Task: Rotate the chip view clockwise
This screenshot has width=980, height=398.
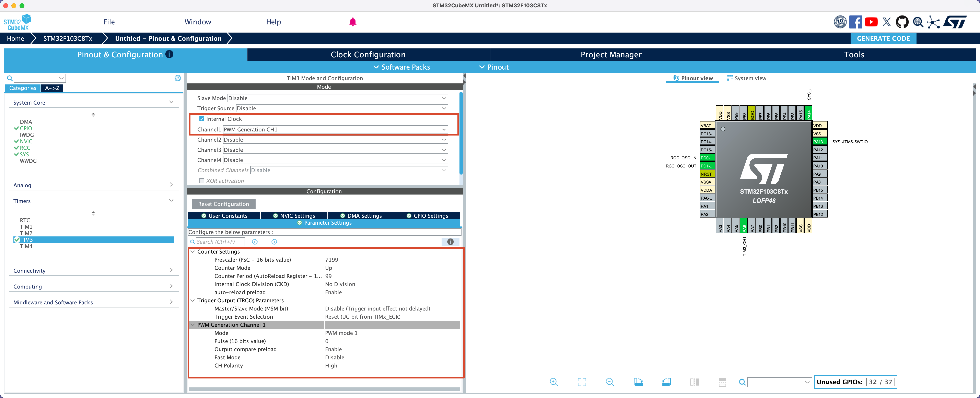Action: (x=638, y=382)
